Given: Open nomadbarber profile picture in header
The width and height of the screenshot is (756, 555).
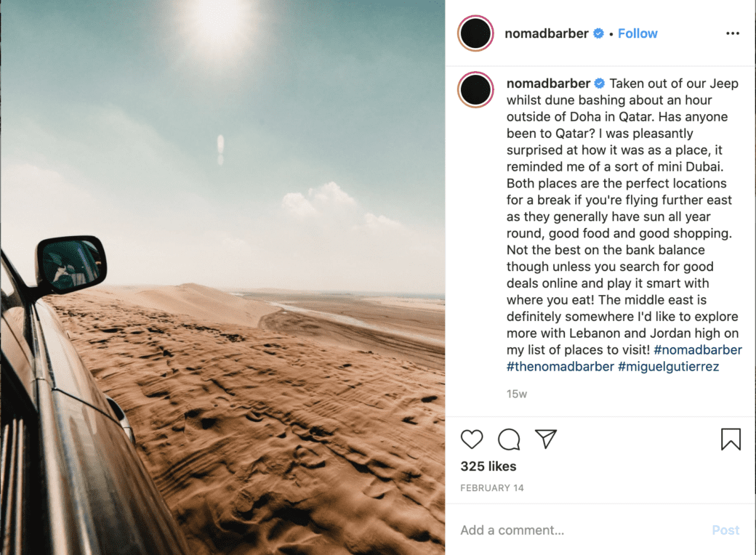Looking at the screenshot, I should coord(475,33).
